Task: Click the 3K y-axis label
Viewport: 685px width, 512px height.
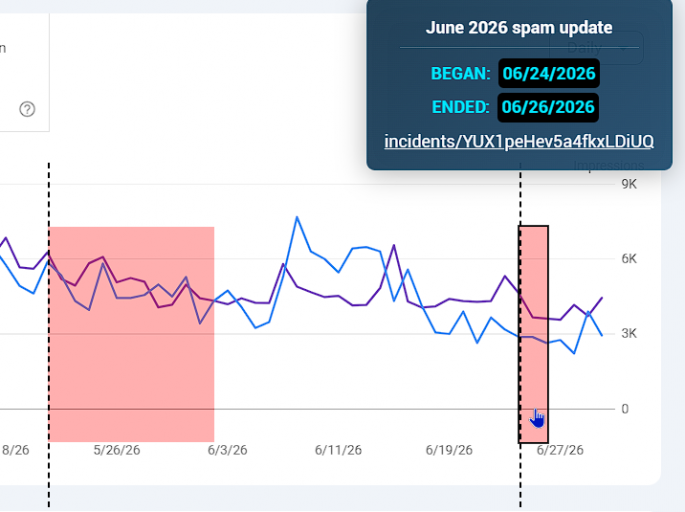Action: point(629,333)
